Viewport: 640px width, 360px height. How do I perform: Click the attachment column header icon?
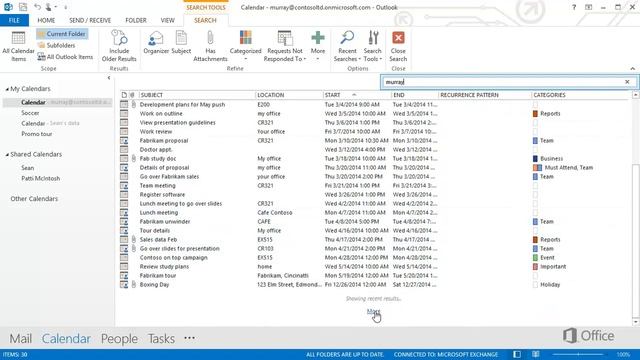click(x=132, y=95)
